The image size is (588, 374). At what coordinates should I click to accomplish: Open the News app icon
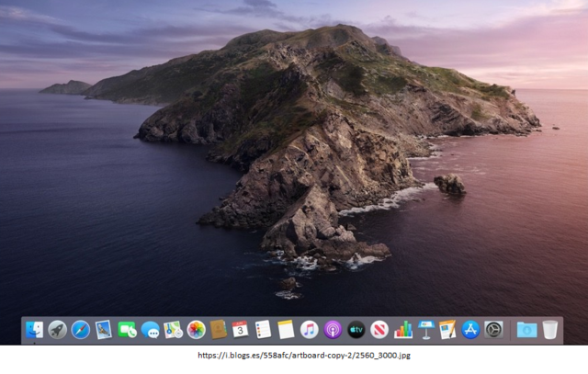(379, 330)
